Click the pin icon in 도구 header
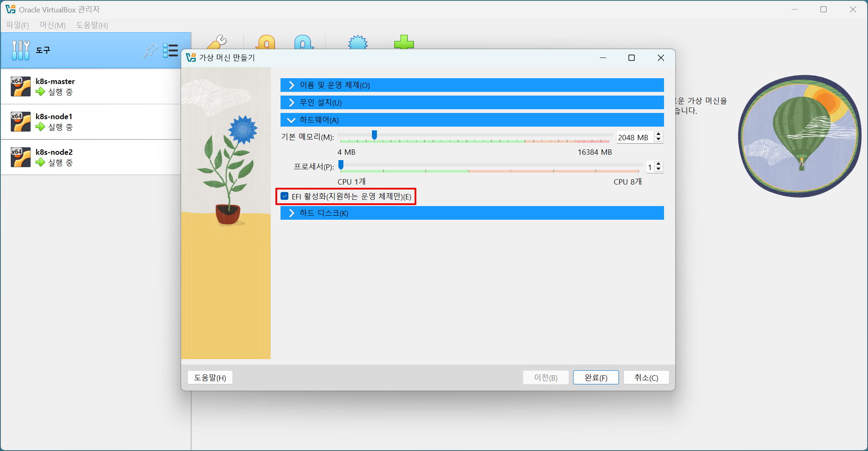The width and height of the screenshot is (868, 451). 150,50
